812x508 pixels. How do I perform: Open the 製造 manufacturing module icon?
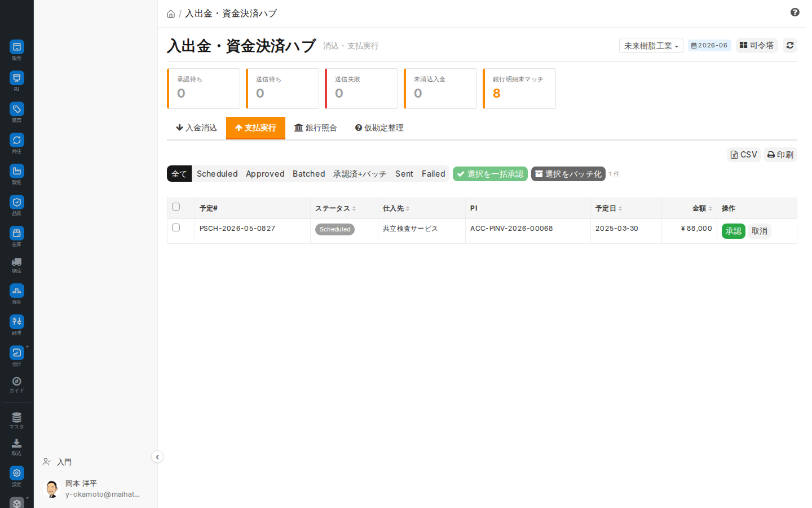17,171
